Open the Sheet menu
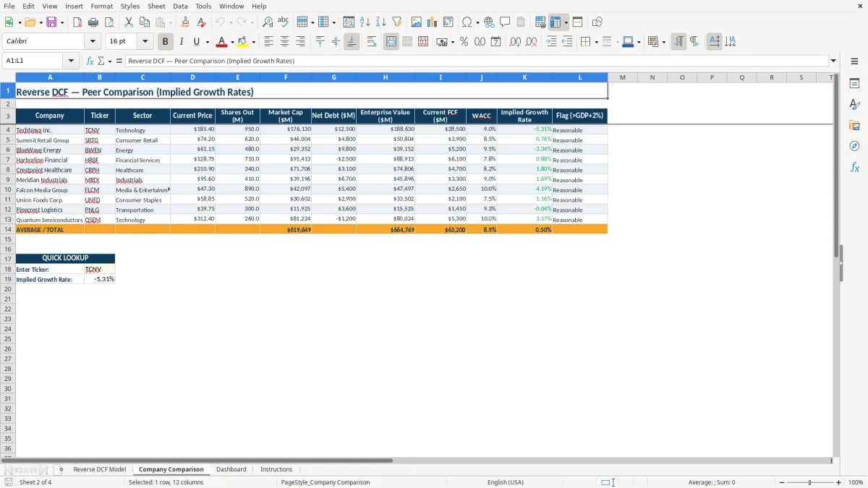Viewport: 868px width, 488px height. coord(156,6)
